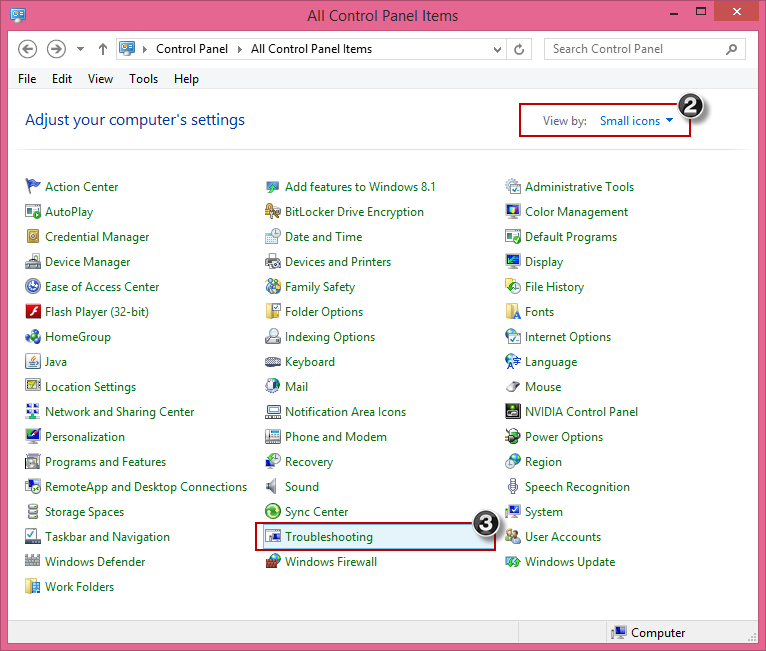Click the Flash Player red icon
This screenshot has width=766, height=651.
[33, 311]
